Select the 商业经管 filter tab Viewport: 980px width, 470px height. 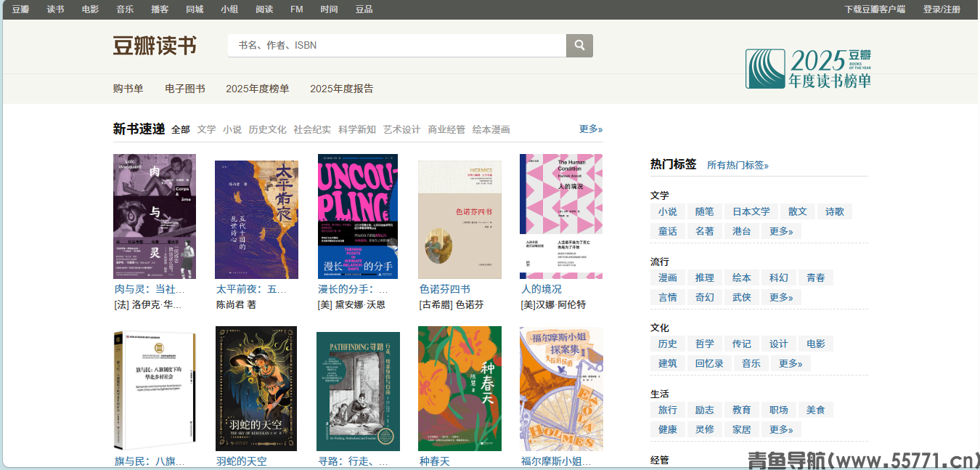tap(446, 129)
